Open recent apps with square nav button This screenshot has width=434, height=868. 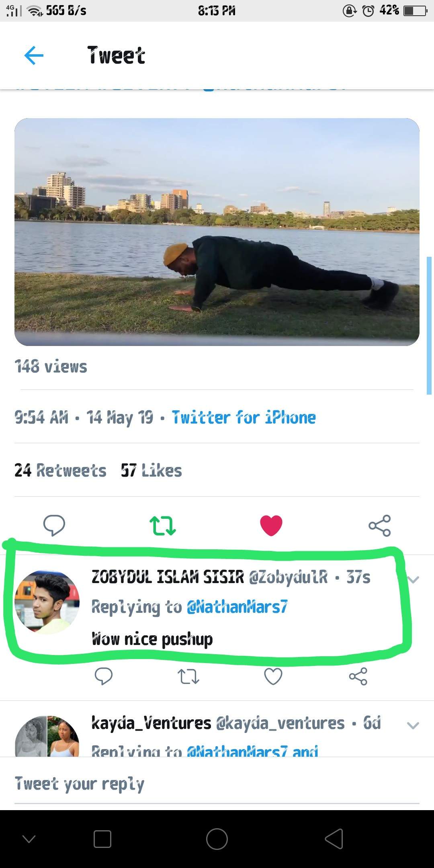pos(102,839)
